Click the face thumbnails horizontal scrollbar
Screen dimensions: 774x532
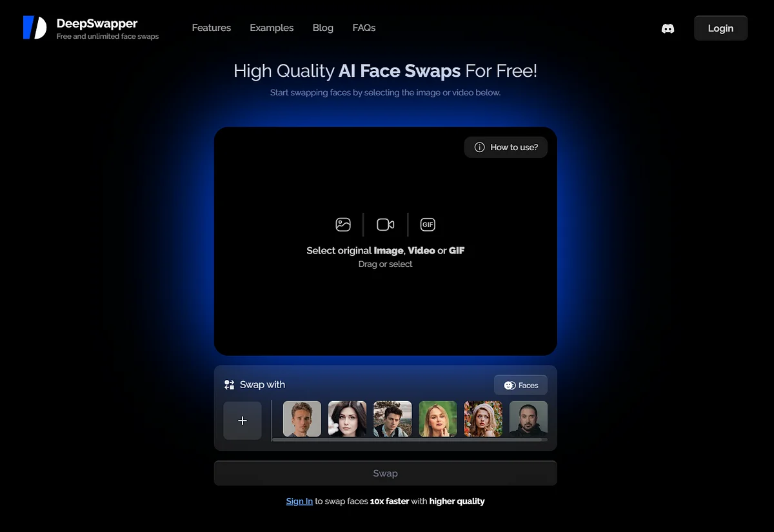(x=410, y=440)
